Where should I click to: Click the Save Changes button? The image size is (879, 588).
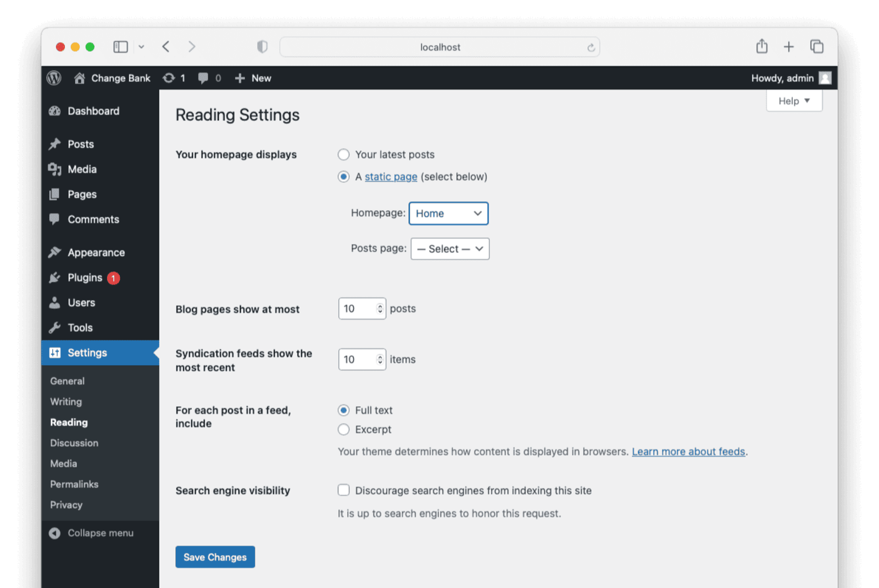tap(215, 557)
